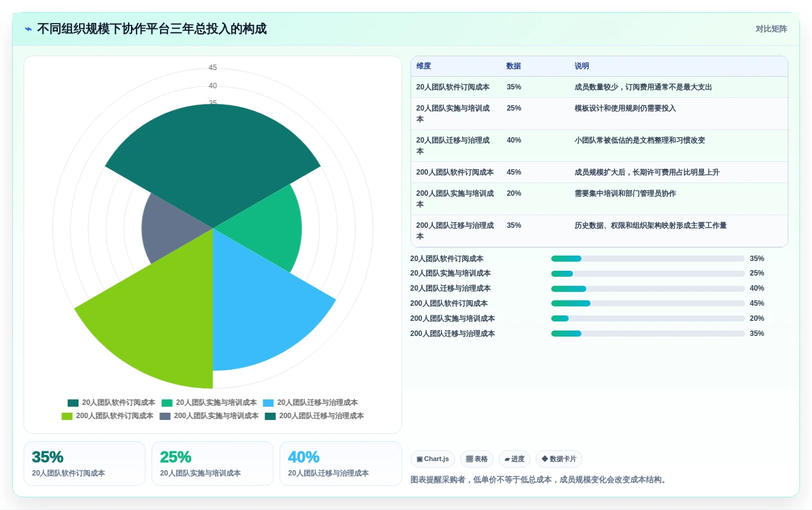Viewport: 812px width, 510px height.
Task: Click progress bar for 200人团队实施与培训成本
Action: pyautogui.click(x=648, y=318)
